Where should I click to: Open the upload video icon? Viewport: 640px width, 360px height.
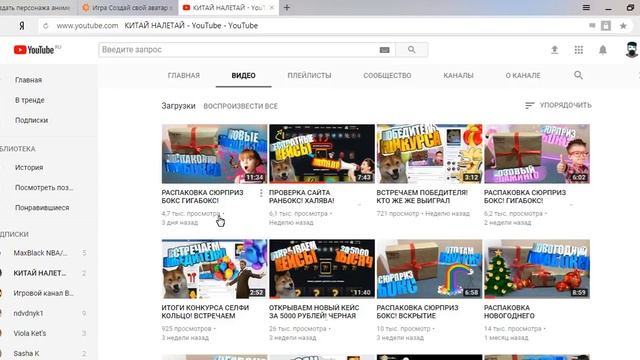tap(554, 50)
